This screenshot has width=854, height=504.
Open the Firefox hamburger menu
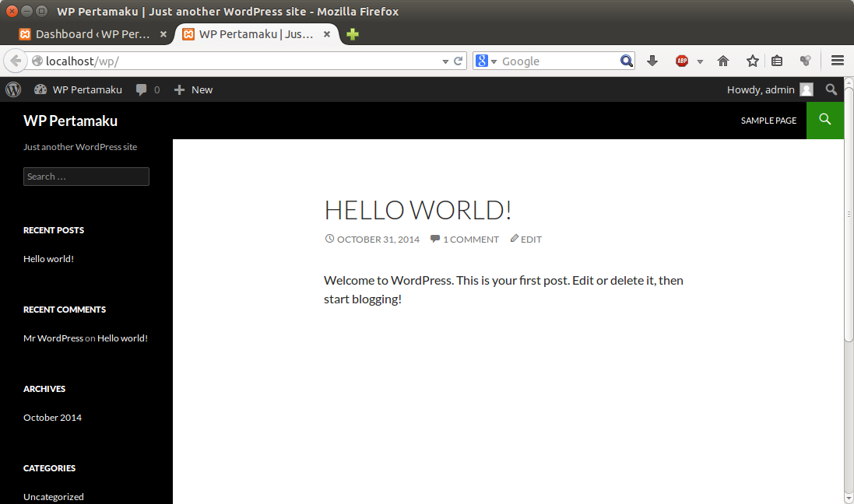(x=838, y=61)
